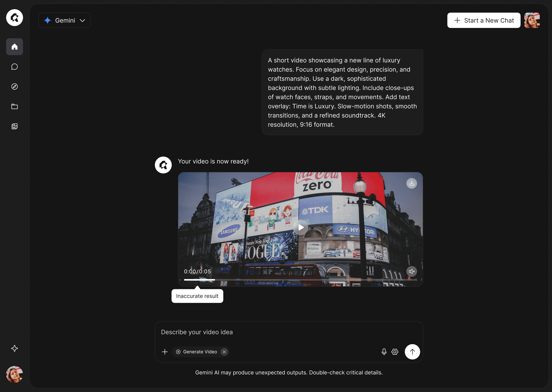Click Start a New Chat button
Screen dimensions: 552x392
click(x=484, y=20)
